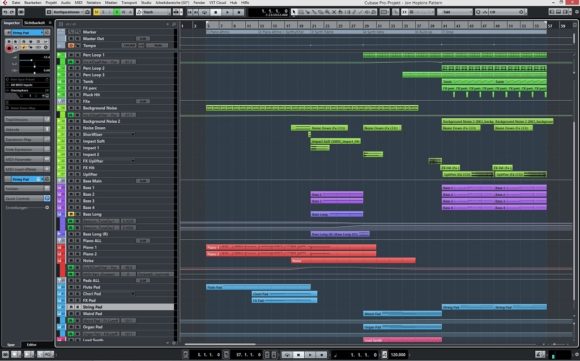Click the tempo value 120.000 field

[x=398, y=355]
